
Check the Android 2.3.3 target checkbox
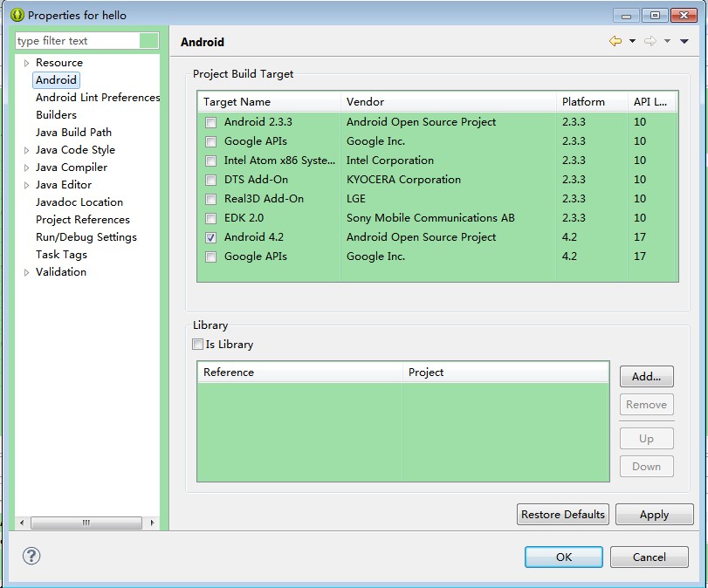click(210, 122)
